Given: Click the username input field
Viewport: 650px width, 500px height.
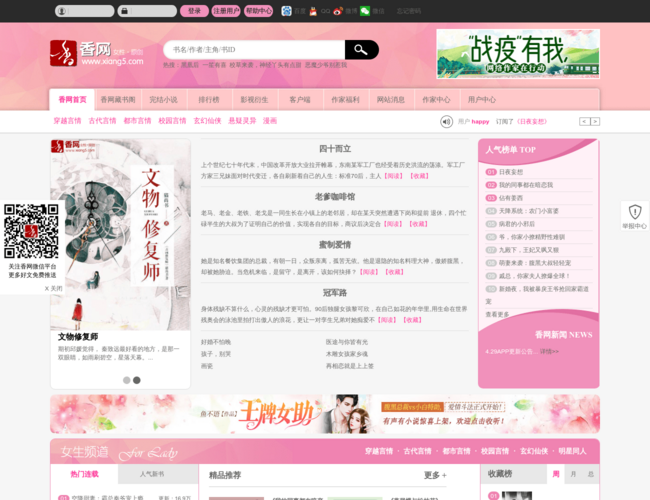Looking at the screenshot, I should [85, 11].
